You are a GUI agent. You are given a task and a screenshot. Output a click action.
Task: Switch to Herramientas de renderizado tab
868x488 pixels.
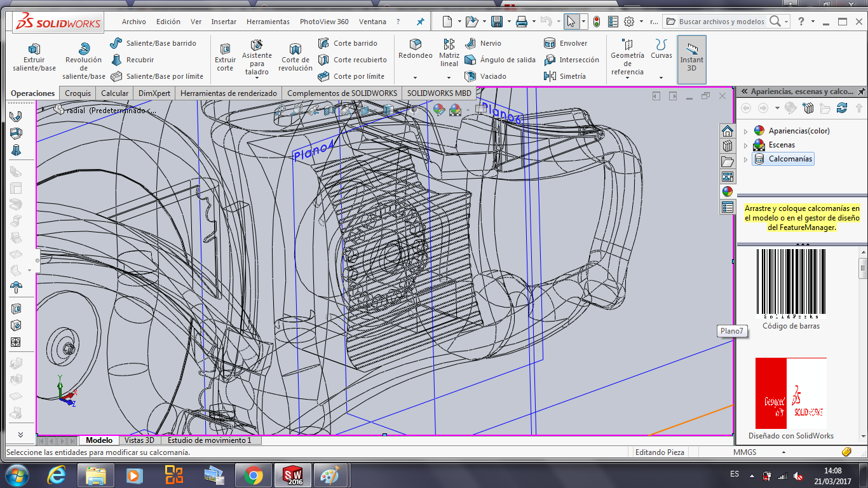[x=229, y=93]
